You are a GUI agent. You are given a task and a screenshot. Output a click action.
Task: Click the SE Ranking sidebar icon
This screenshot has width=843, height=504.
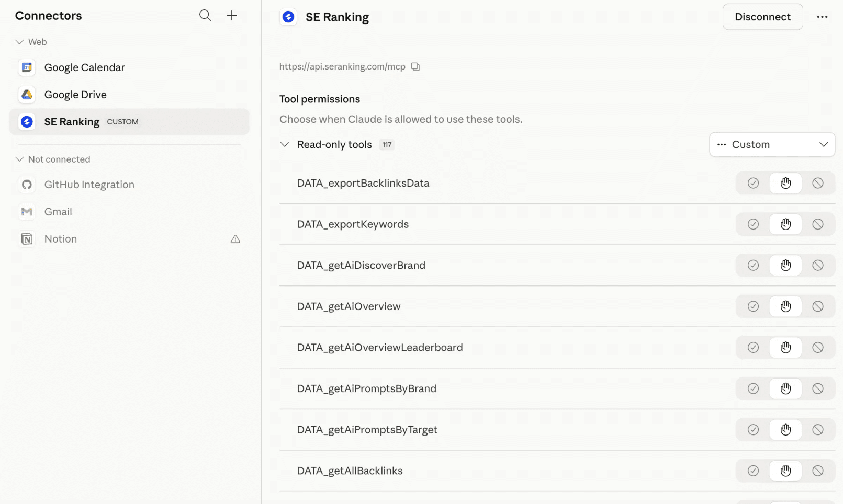(x=27, y=122)
